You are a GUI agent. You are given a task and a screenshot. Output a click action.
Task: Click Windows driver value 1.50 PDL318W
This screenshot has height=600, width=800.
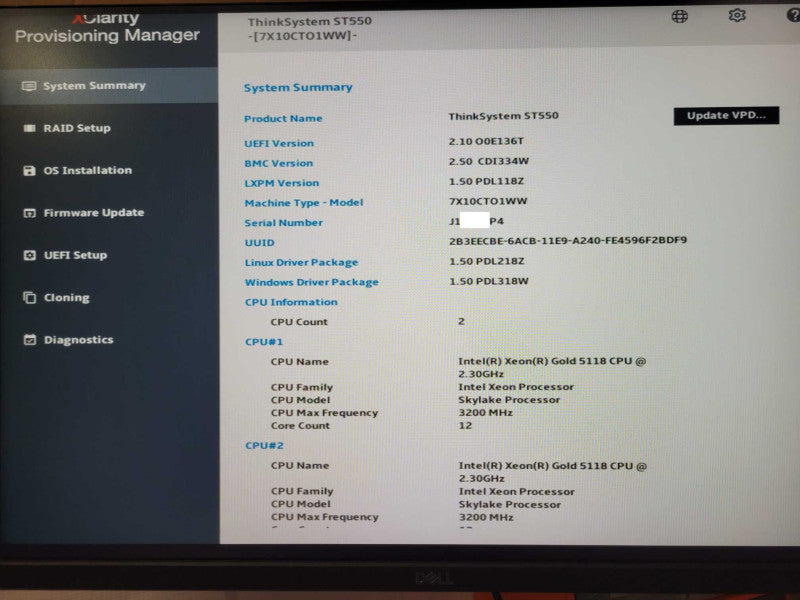coord(489,281)
